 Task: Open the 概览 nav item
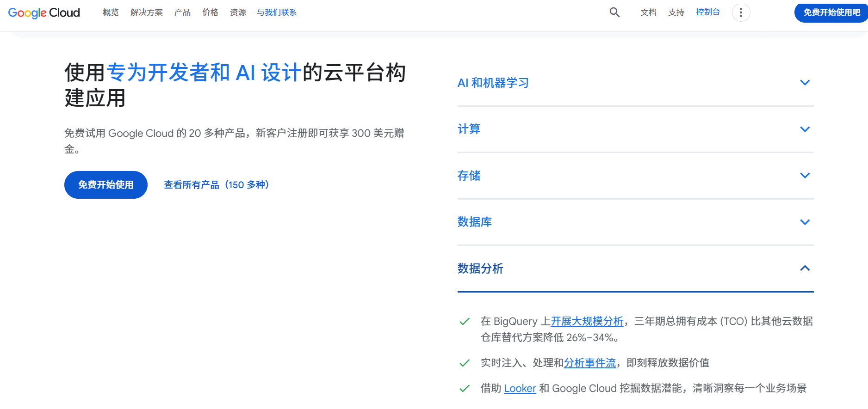point(111,12)
